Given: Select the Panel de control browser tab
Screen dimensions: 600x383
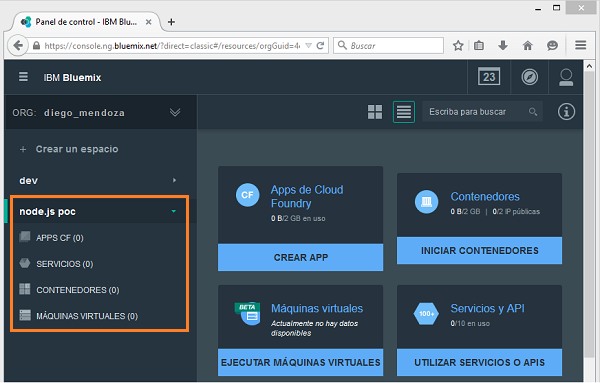Looking at the screenshot, I should point(86,22).
